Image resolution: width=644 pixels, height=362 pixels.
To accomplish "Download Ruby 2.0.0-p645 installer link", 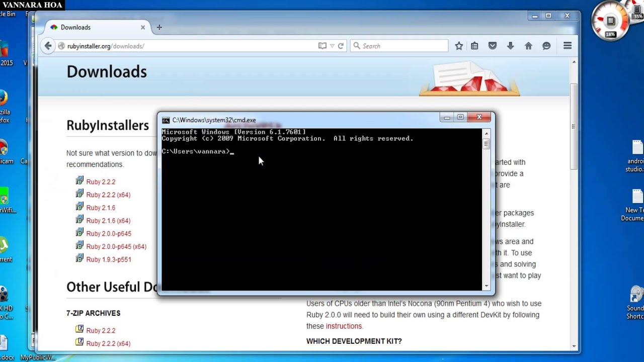I will [x=109, y=234].
